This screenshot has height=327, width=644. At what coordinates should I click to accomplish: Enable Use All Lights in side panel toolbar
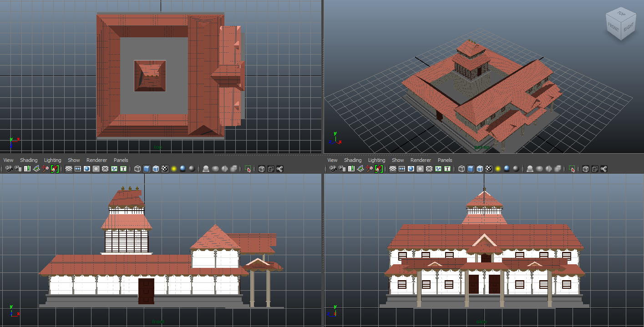(x=498, y=169)
